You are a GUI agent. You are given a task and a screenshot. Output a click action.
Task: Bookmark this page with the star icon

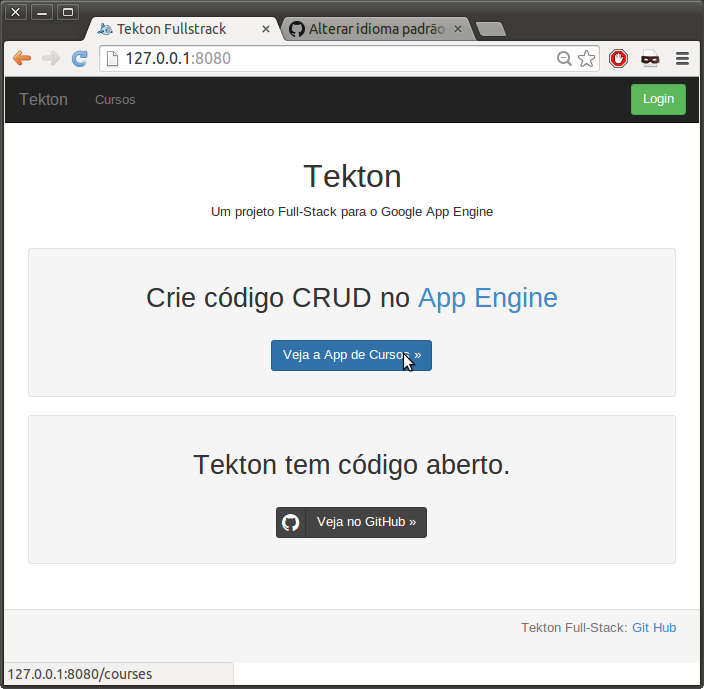click(586, 59)
